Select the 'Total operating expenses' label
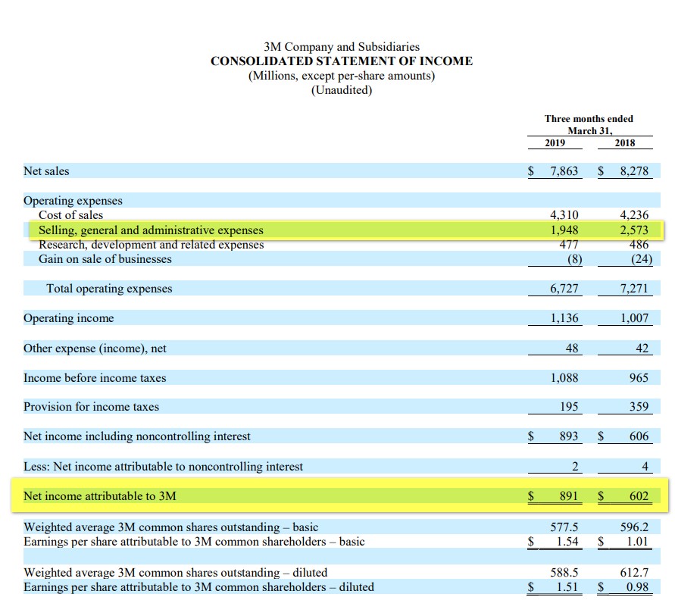Viewport: 675px width, 616px height. (x=109, y=289)
